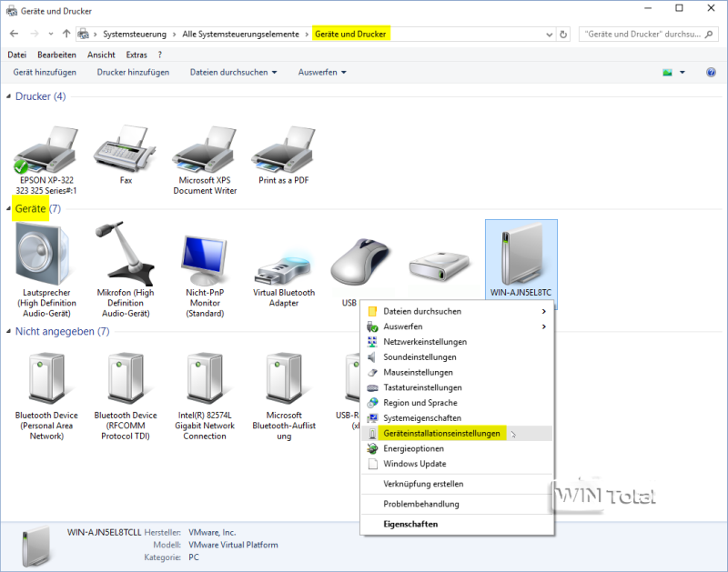Choose Verknüpfung erstellen in context menu

pyautogui.click(x=457, y=484)
